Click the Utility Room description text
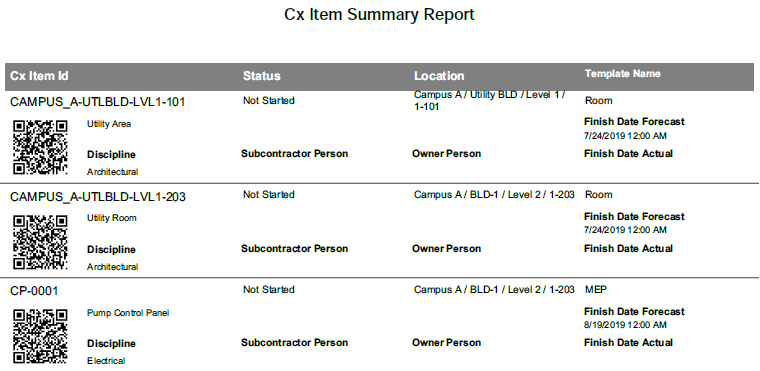This screenshot has width=760, height=371. pyautogui.click(x=111, y=218)
